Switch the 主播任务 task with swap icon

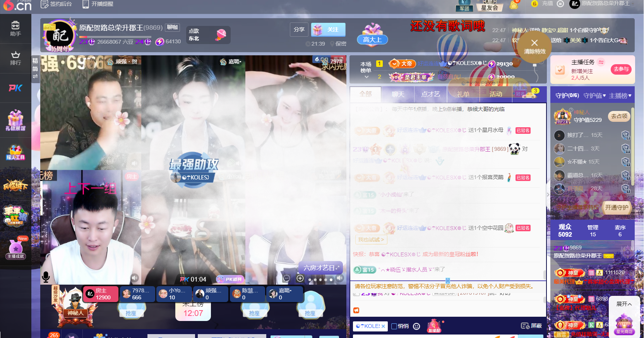click(x=601, y=62)
